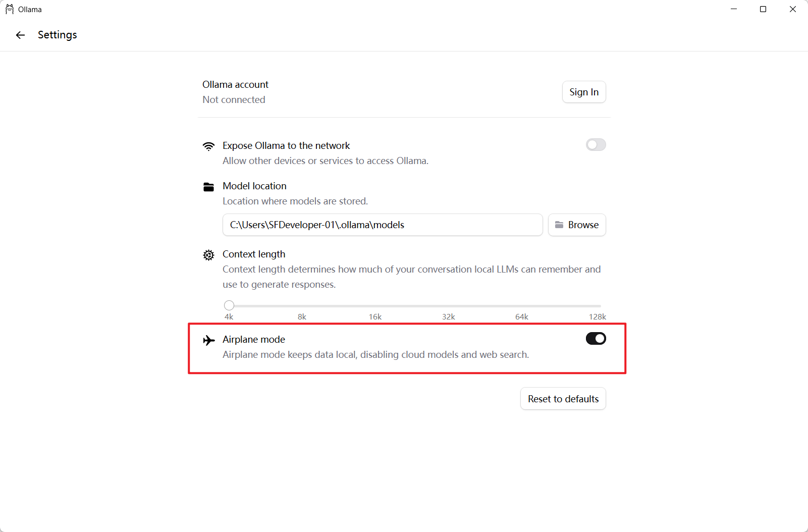808x532 pixels.
Task: Click the model location path field
Action: point(382,225)
